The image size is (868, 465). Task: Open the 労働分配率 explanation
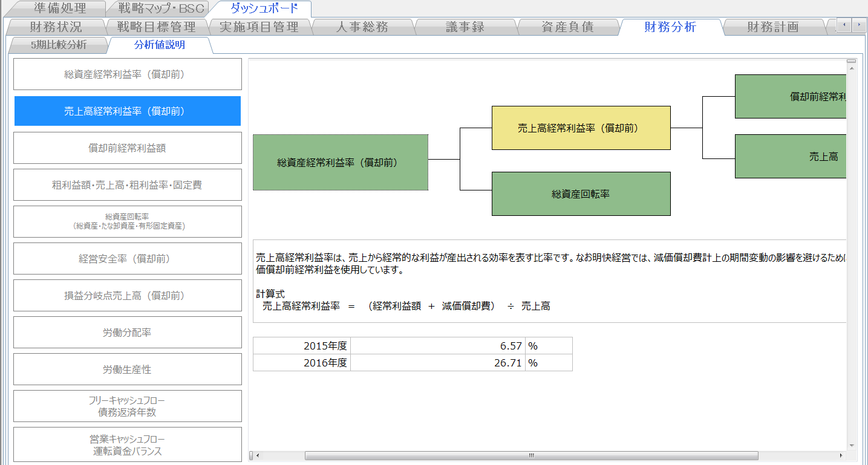[128, 333]
